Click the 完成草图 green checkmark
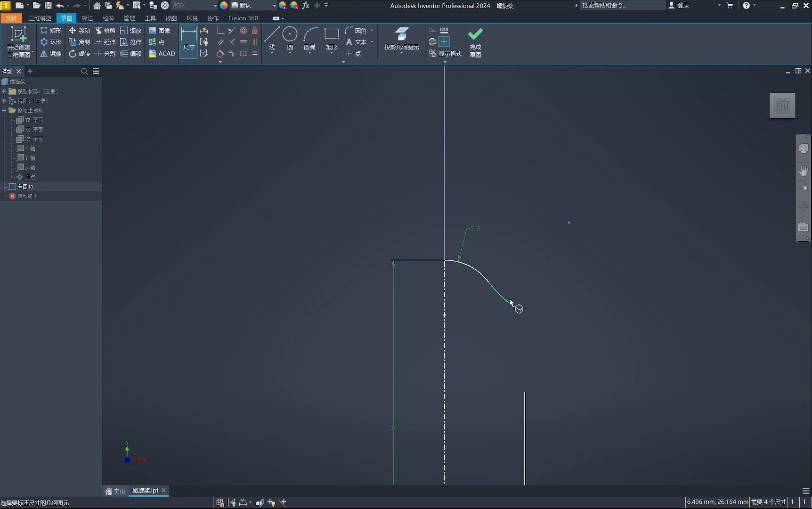Viewport: 812px width, 509px height. [475, 35]
